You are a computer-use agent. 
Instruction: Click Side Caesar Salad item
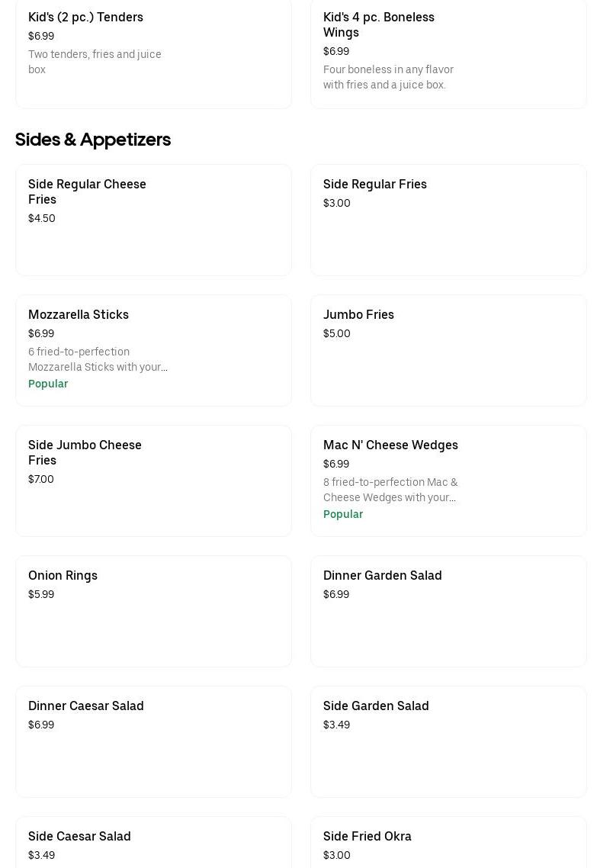click(x=153, y=843)
